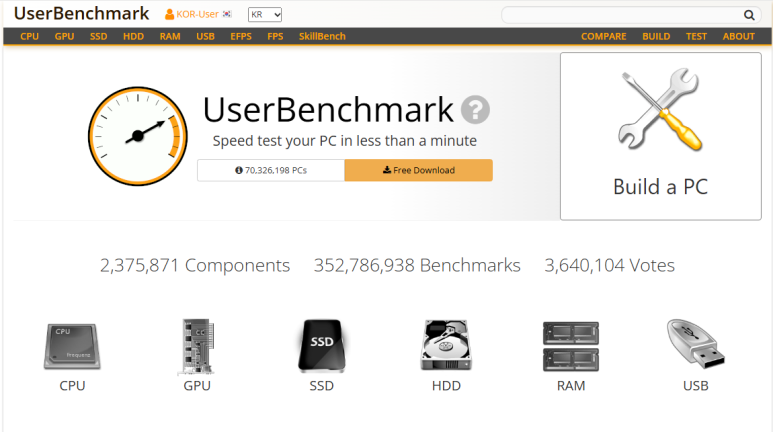The image size is (773, 432).
Task: Click the Korean flag icon
Action: coord(227,14)
